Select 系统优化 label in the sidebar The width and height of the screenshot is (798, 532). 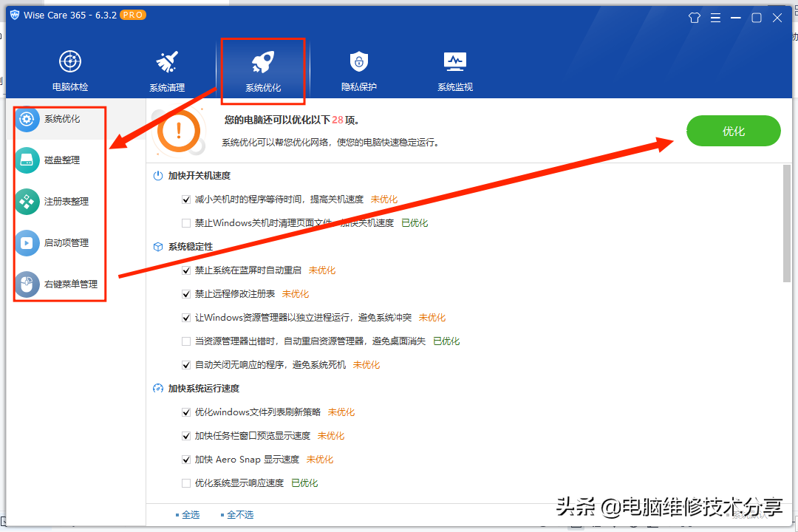pyautogui.click(x=62, y=119)
